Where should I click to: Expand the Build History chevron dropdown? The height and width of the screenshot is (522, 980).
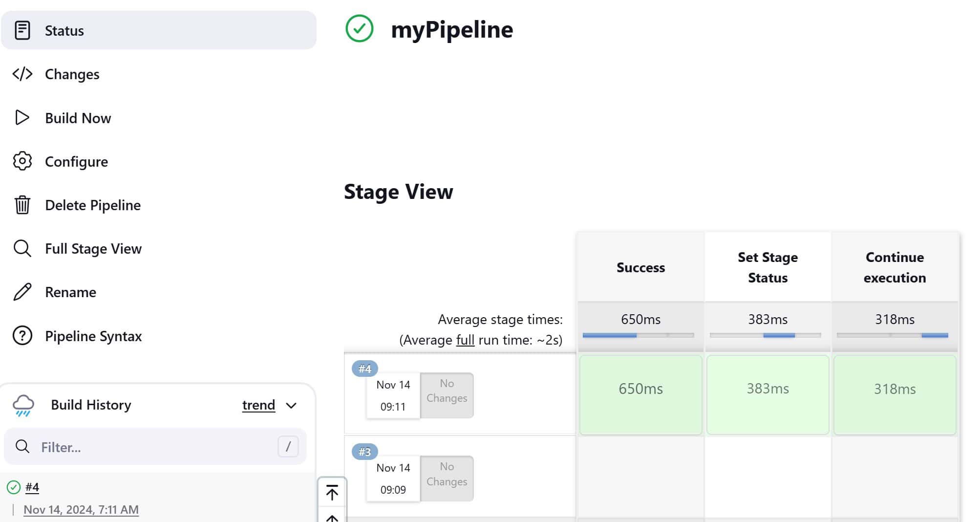[x=292, y=406]
